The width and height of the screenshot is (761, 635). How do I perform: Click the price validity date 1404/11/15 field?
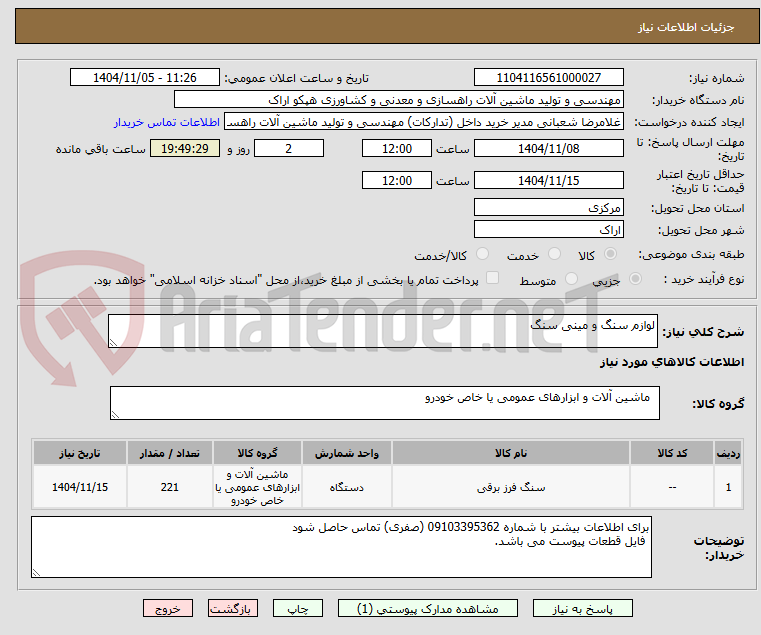tap(548, 181)
